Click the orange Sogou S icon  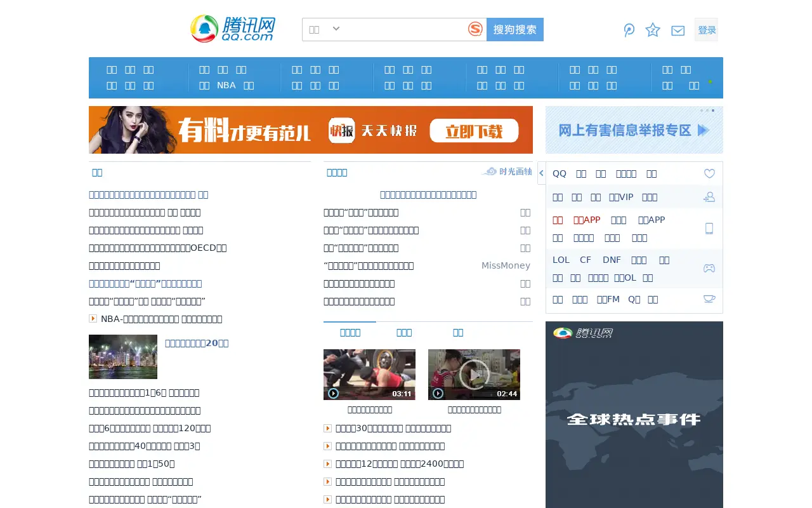click(475, 29)
